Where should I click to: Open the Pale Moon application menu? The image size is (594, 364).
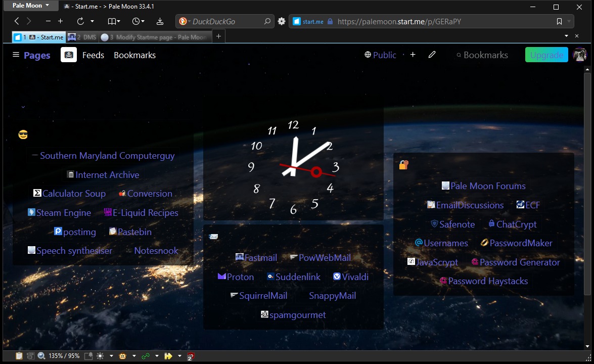point(31,6)
